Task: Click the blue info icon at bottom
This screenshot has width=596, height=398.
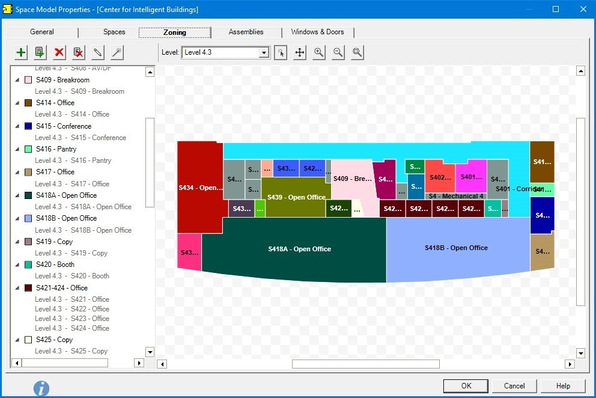Action: coord(41,388)
